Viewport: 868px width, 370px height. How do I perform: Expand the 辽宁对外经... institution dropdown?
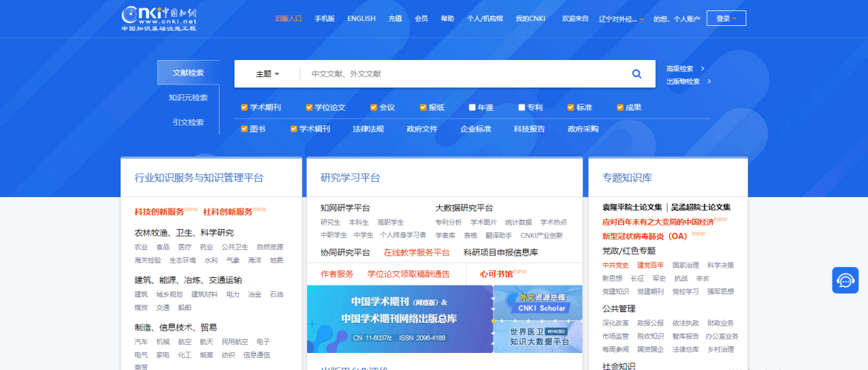tap(622, 19)
